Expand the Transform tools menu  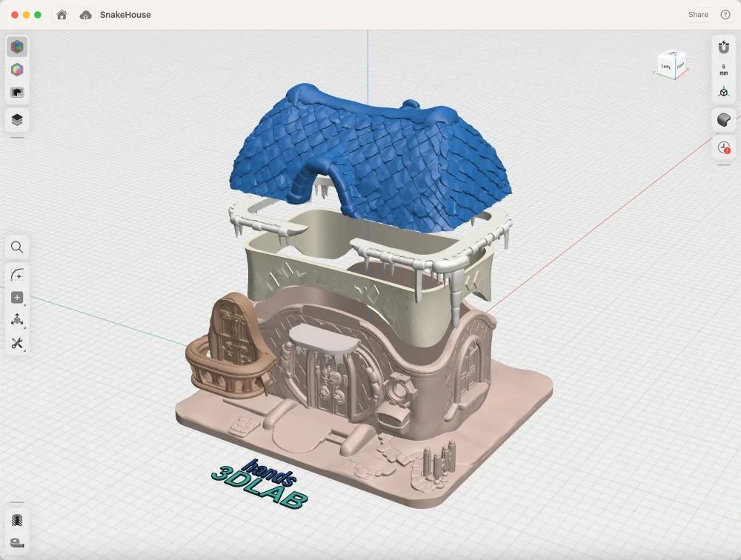point(17,321)
